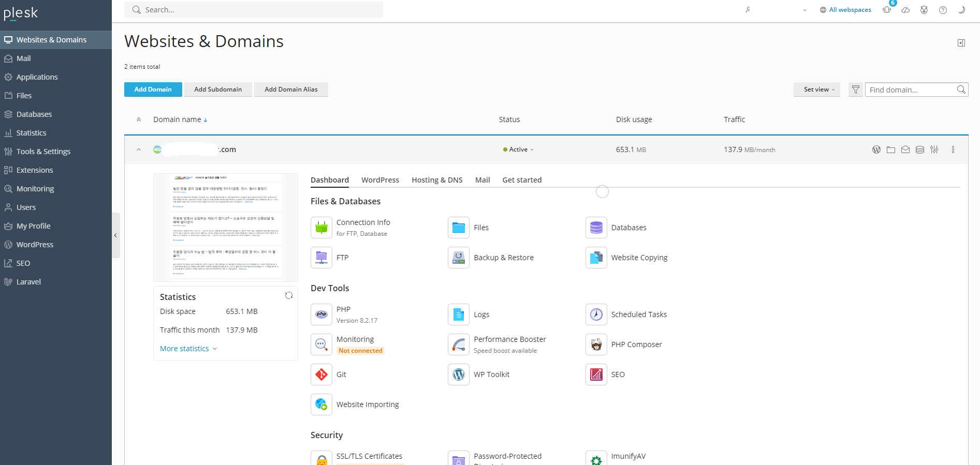Switch to the WordPress tab

coord(381,180)
